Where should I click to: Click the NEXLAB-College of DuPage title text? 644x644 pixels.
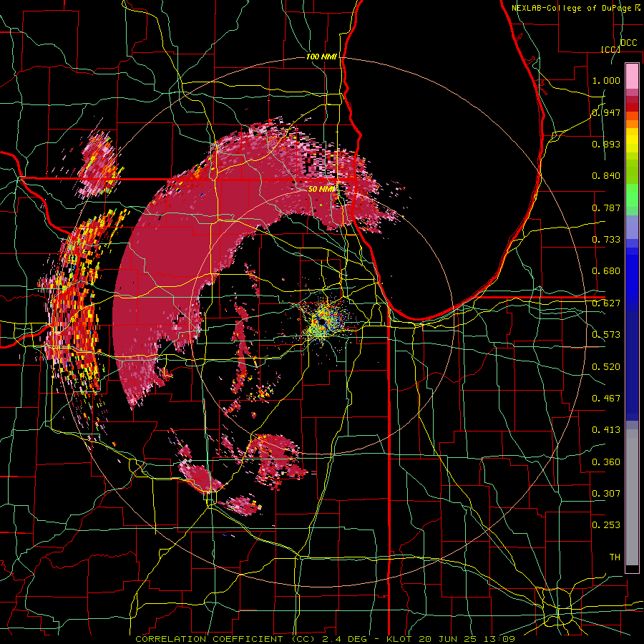click(x=572, y=8)
